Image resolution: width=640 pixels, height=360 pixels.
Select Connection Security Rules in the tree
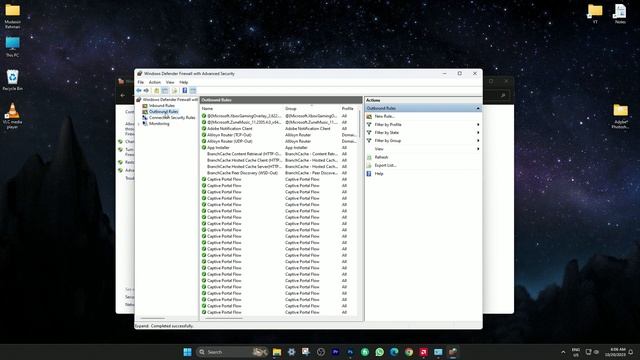[x=172, y=118]
